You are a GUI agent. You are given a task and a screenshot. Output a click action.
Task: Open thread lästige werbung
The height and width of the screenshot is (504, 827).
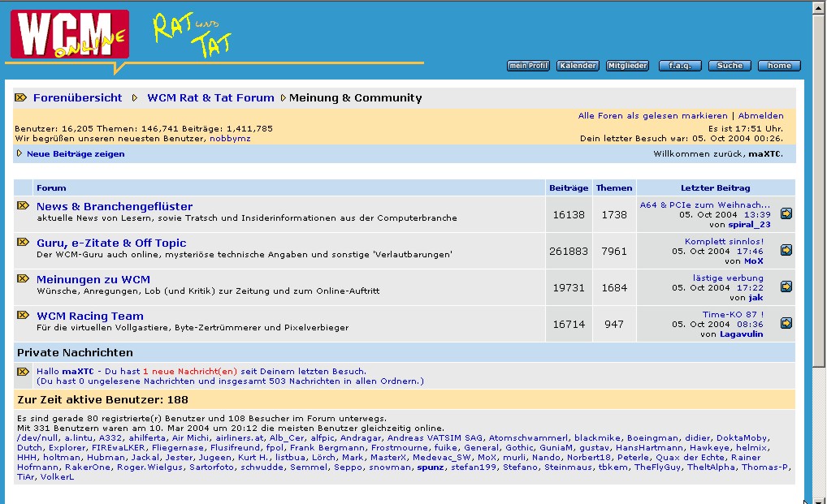pos(728,278)
